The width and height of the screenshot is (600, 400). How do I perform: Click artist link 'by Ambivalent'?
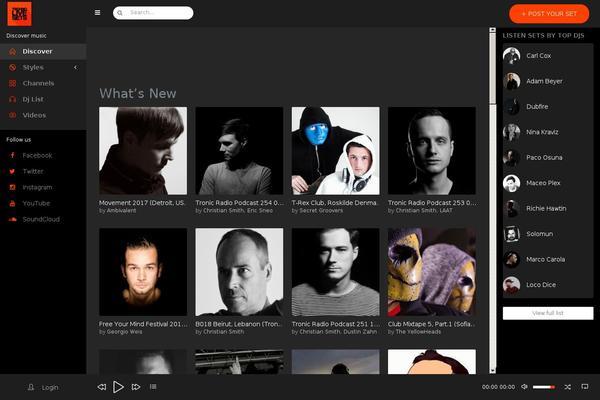click(117, 211)
